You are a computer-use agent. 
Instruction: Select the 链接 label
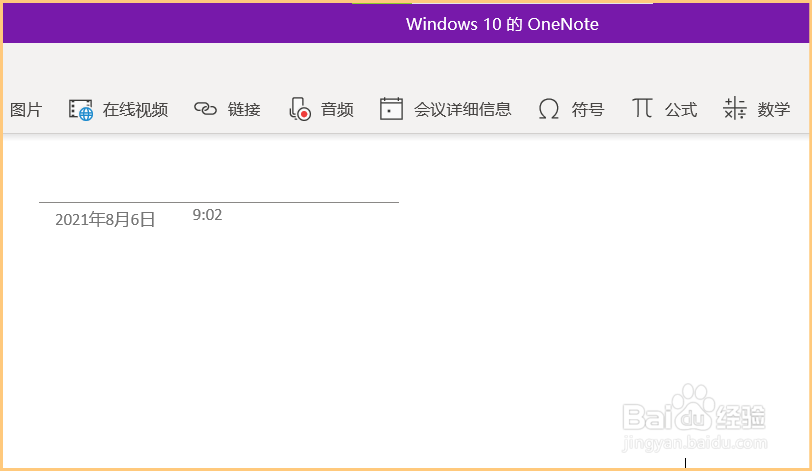(244, 110)
